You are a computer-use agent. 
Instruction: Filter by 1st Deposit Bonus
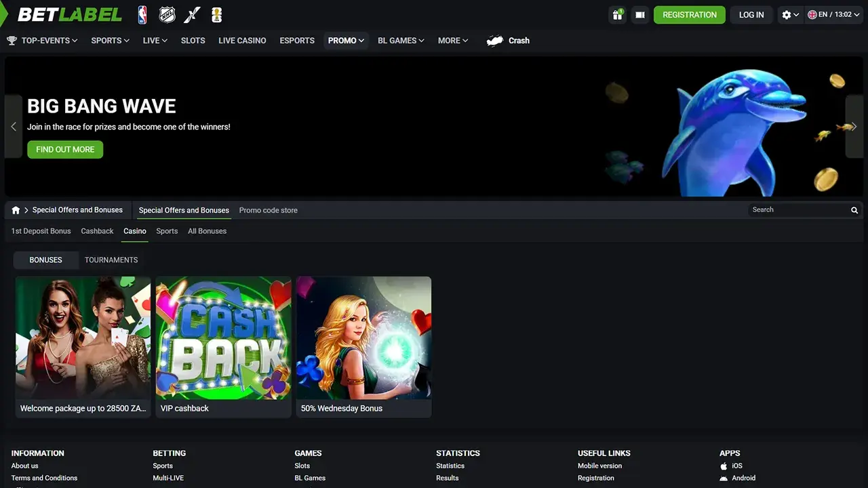(41, 231)
